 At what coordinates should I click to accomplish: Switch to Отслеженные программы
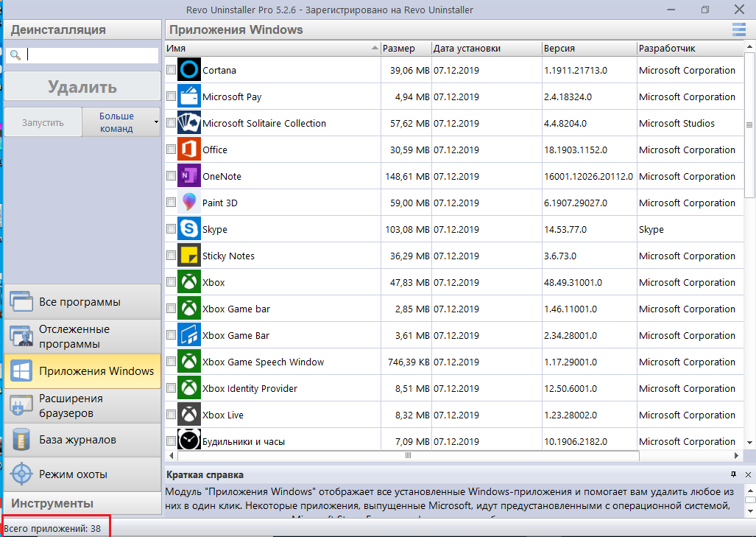point(82,337)
